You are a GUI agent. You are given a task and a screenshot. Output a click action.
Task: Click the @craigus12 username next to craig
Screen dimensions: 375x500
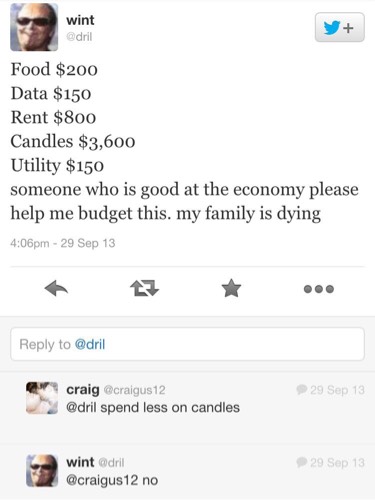(135, 390)
